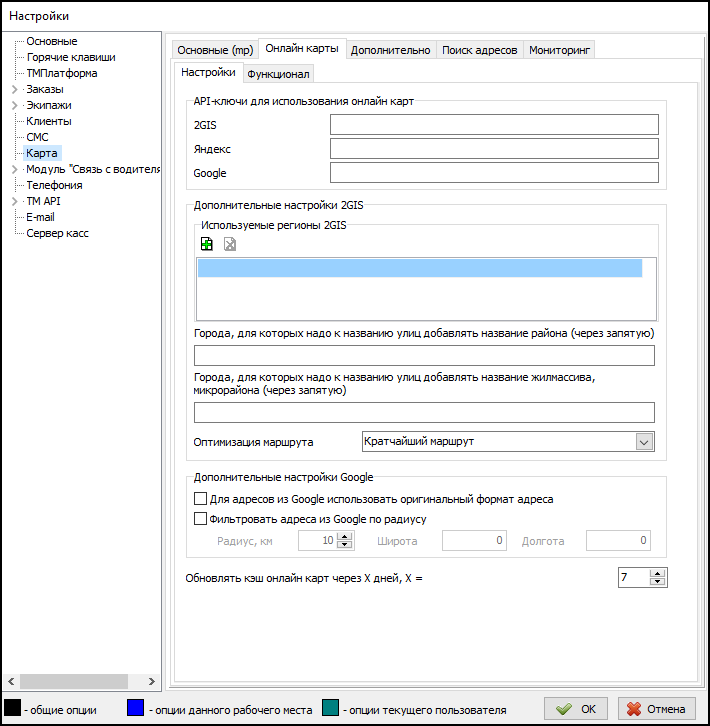Add a 2GIS region with green plus icon
The width and height of the screenshot is (710, 726).
pyautogui.click(x=207, y=244)
